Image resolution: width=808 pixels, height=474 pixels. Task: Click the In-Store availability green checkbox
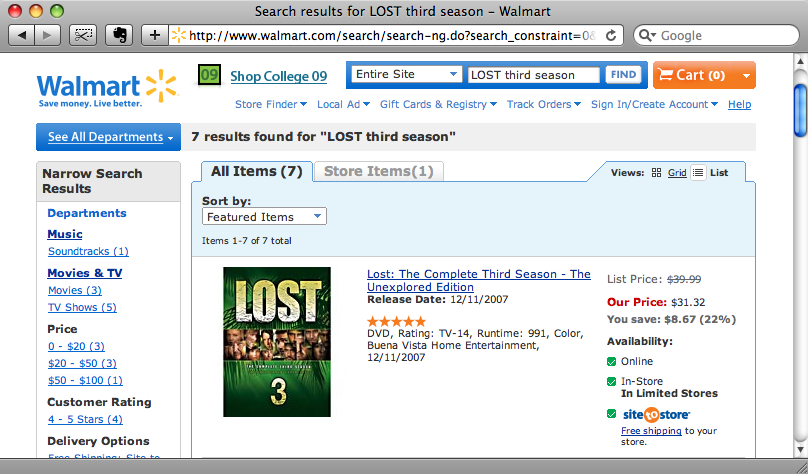coord(612,382)
